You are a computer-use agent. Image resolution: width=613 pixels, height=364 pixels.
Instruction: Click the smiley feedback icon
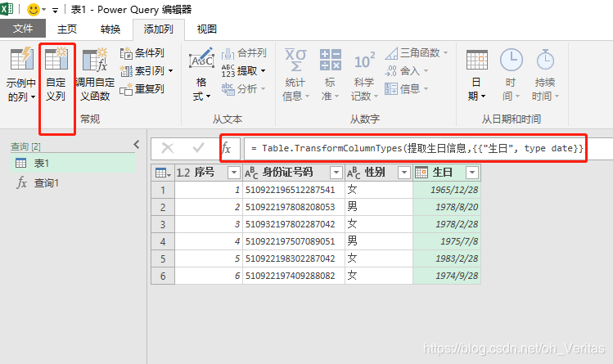coord(34,9)
